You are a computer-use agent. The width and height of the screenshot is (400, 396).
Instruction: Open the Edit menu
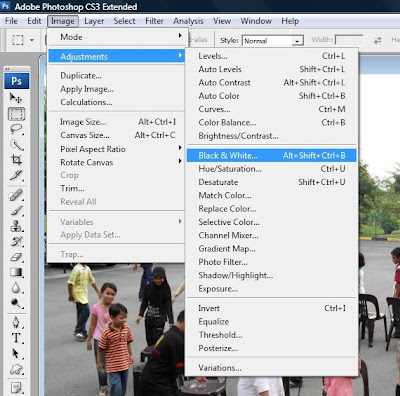point(34,21)
